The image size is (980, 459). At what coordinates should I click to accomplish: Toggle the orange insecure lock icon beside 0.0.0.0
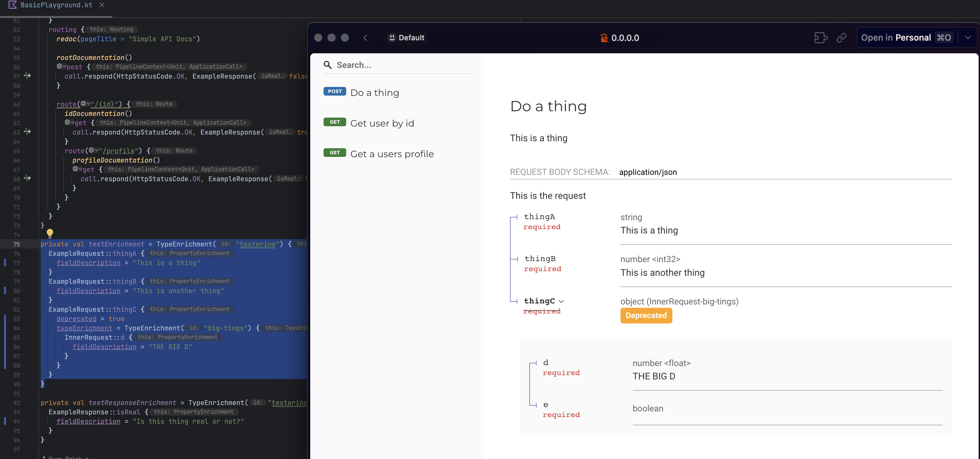pos(604,38)
